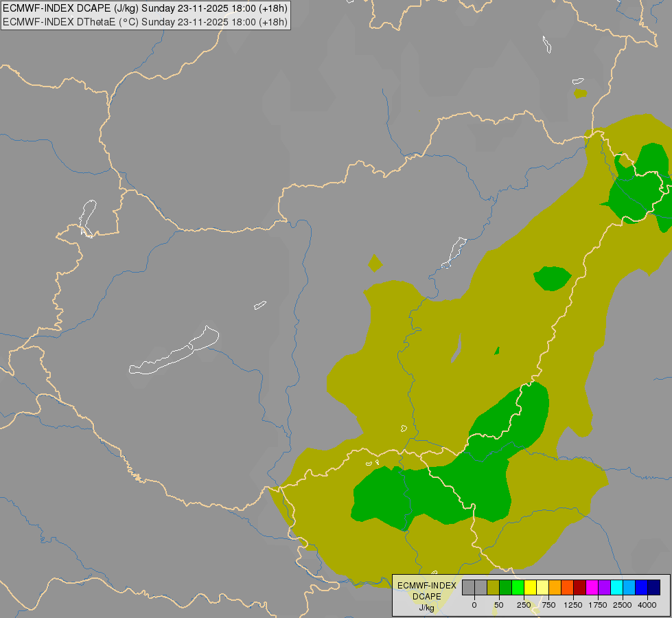
Task: Click the '0' legend scale label
Action: [474, 605]
